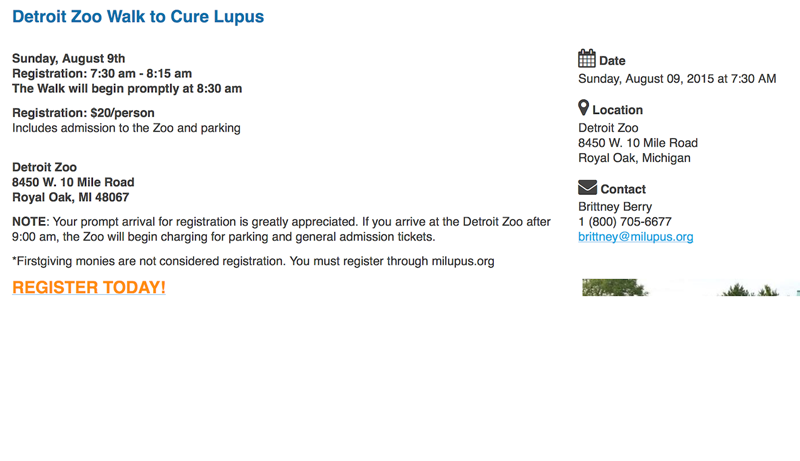800x461 pixels.
Task: Click the contact name Brittney Berry
Action: pos(615,207)
